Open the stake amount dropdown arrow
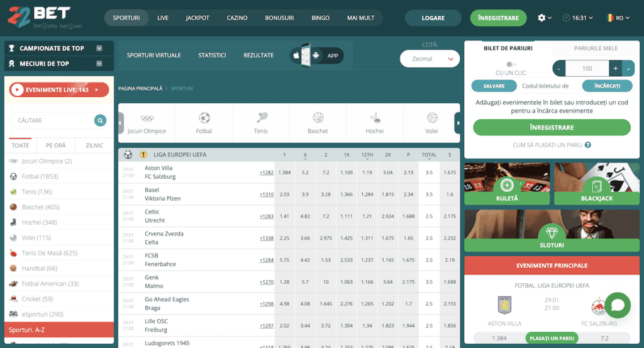Viewport: 644px width, 348px height. click(x=628, y=69)
